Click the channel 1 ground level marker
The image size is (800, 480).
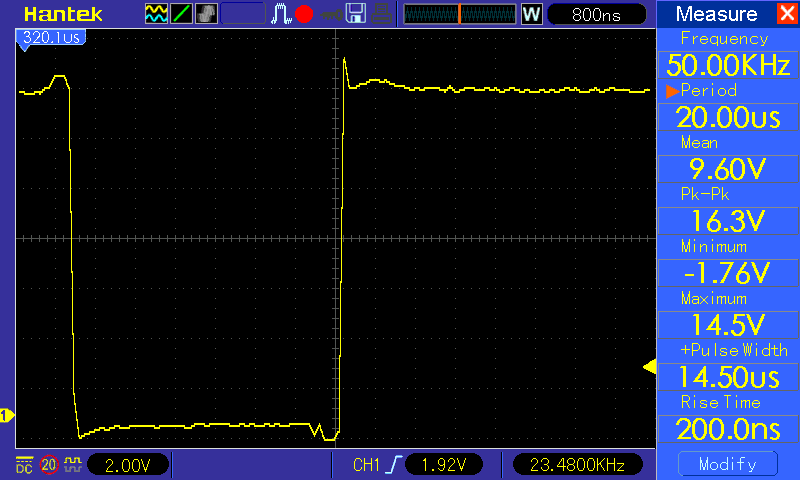click(7, 416)
